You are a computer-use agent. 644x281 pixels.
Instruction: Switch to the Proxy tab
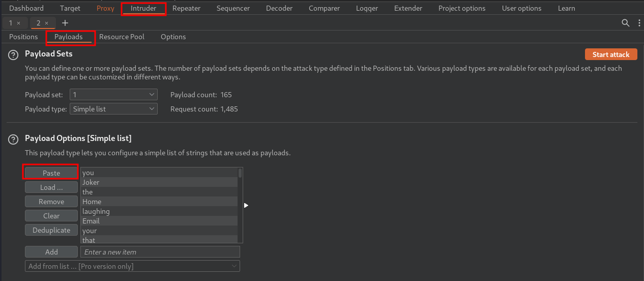tap(105, 8)
